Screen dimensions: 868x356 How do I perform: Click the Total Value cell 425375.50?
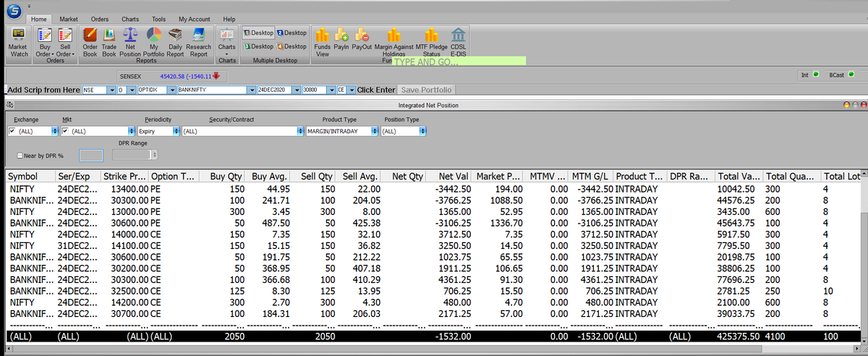pos(738,336)
